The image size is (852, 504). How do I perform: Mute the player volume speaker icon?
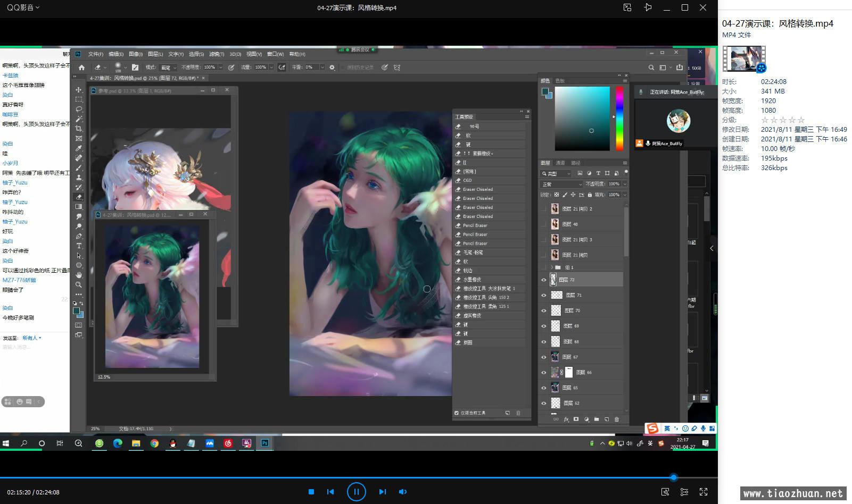(x=403, y=492)
